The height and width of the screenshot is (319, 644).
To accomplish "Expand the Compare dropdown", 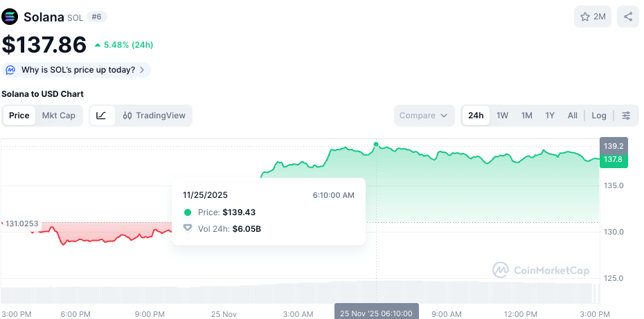I will pyautogui.click(x=424, y=116).
